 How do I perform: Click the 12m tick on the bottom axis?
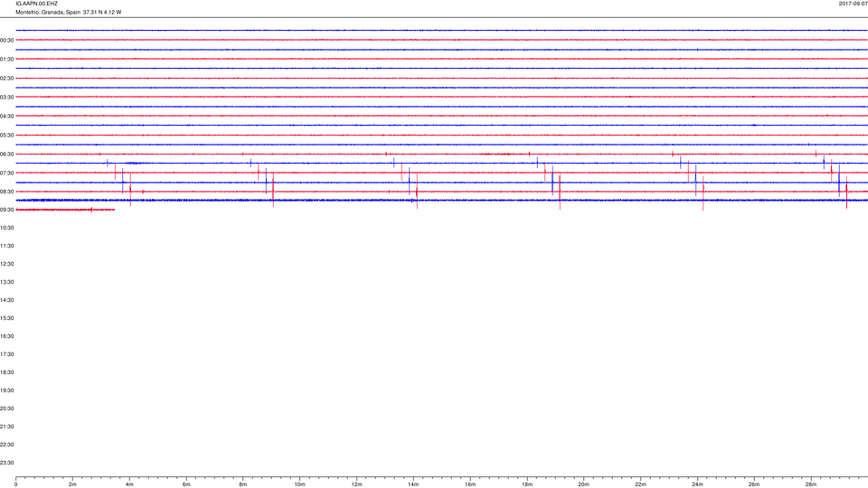coord(356,484)
